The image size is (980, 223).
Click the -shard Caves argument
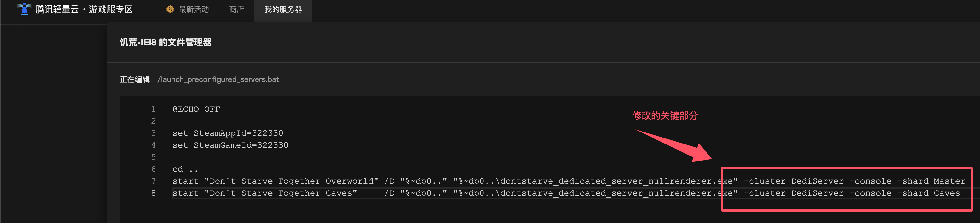click(x=928, y=193)
